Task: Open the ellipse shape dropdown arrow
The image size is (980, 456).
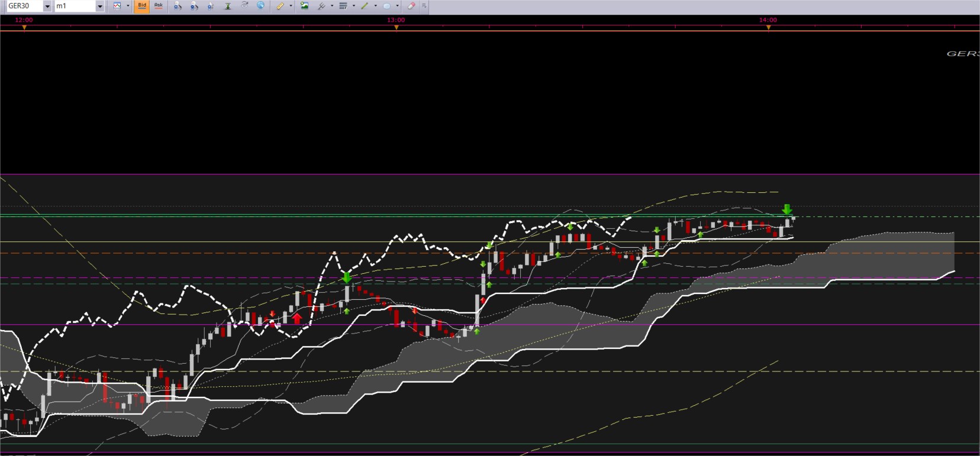Action: click(397, 6)
